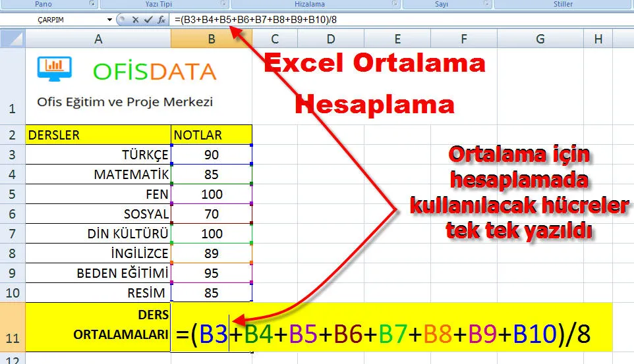Click in the formula bar text
The image size is (634, 364).
[395, 20]
